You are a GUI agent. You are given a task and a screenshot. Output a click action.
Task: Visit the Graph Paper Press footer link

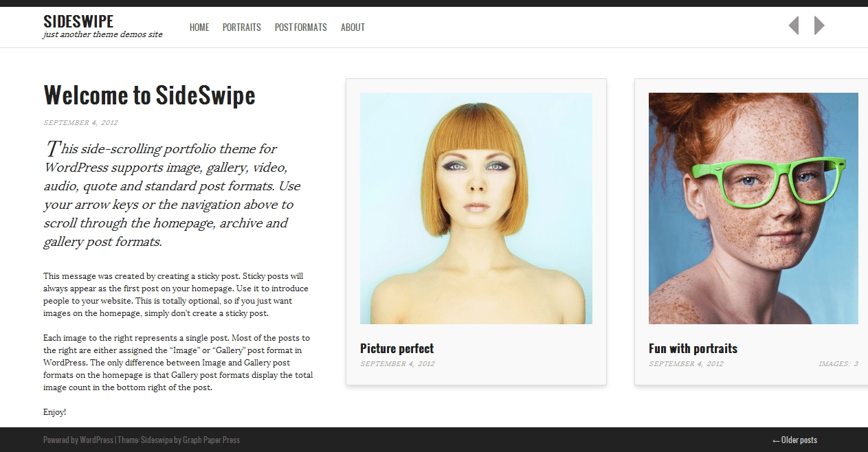pyautogui.click(x=211, y=440)
